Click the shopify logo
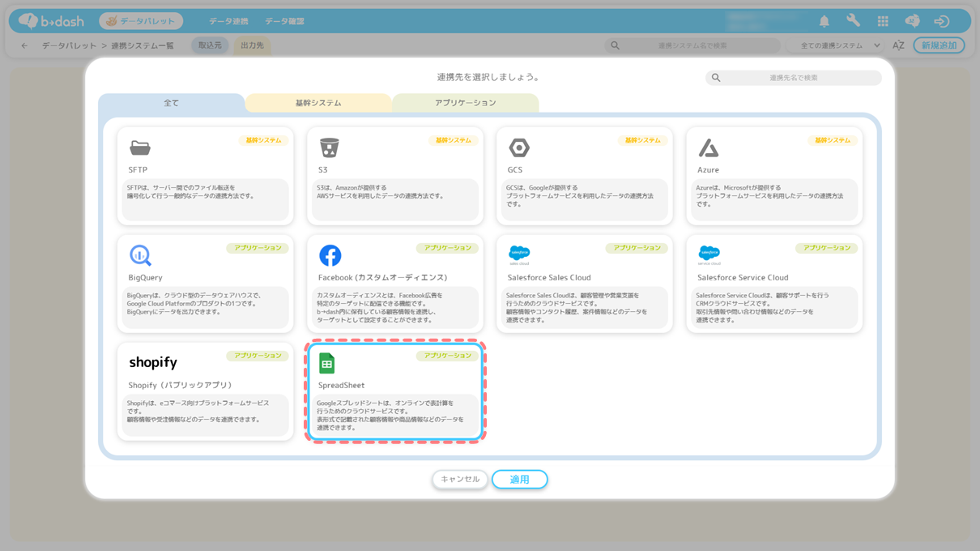980x551 pixels. pyautogui.click(x=153, y=362)
